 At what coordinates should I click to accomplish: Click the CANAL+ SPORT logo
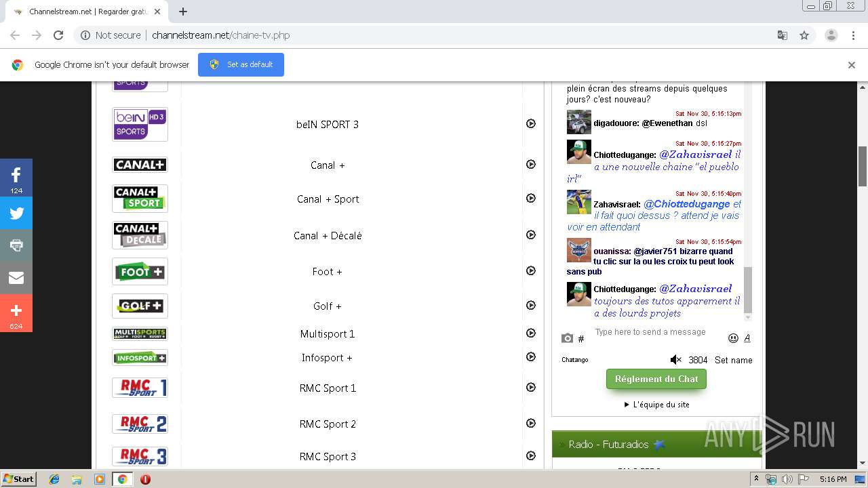140,199
